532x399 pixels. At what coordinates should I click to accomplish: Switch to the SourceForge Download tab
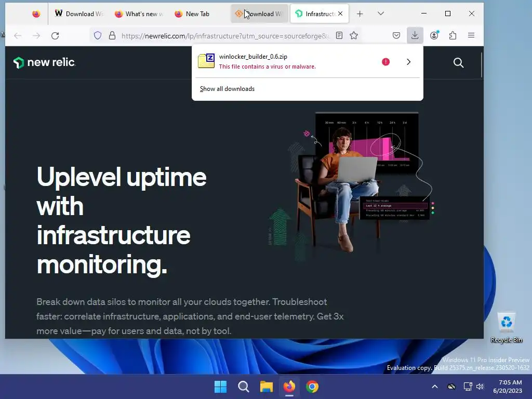259,14
